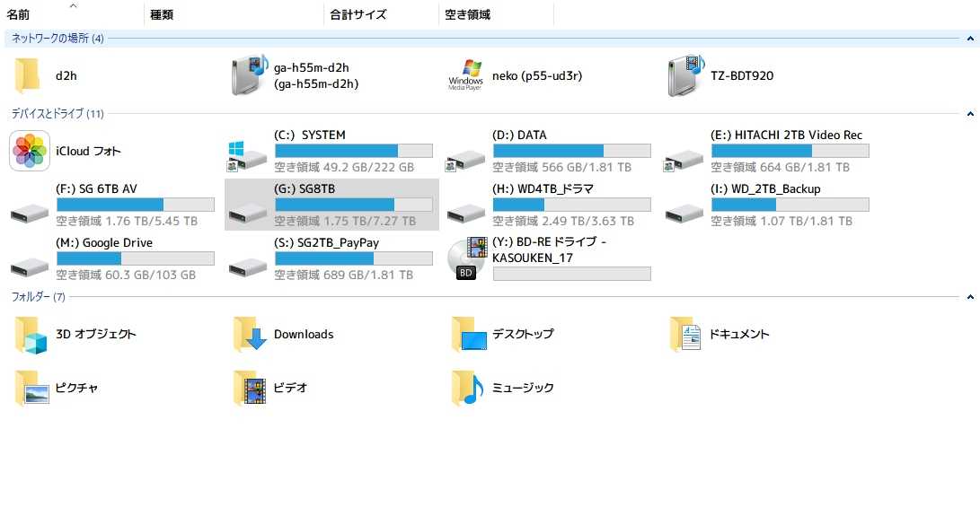The height and width of the screenshot is (516, 980).
Task: Open the Downloads folder icon
Action: click(250, 334)
